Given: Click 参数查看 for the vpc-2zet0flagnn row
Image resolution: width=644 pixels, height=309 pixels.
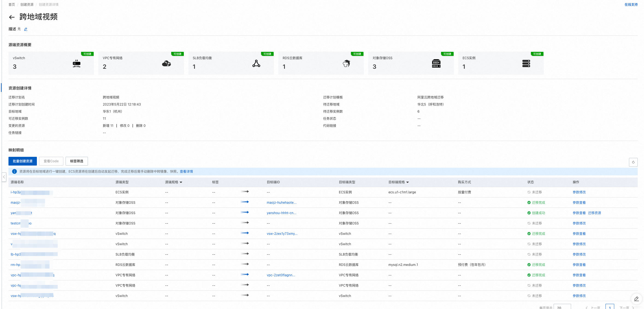Looking at the screenshot, I should point(579,275).
